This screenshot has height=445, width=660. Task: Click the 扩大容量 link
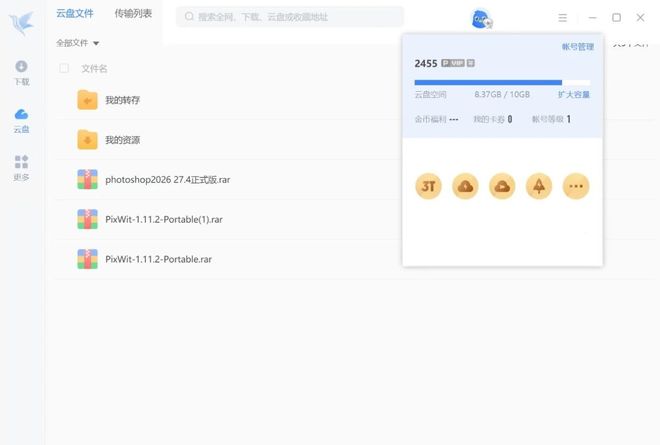(574, 94)
